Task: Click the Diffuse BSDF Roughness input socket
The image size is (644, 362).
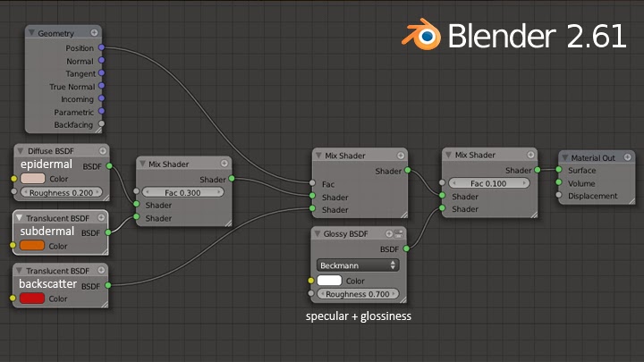Action: [14, 191]
